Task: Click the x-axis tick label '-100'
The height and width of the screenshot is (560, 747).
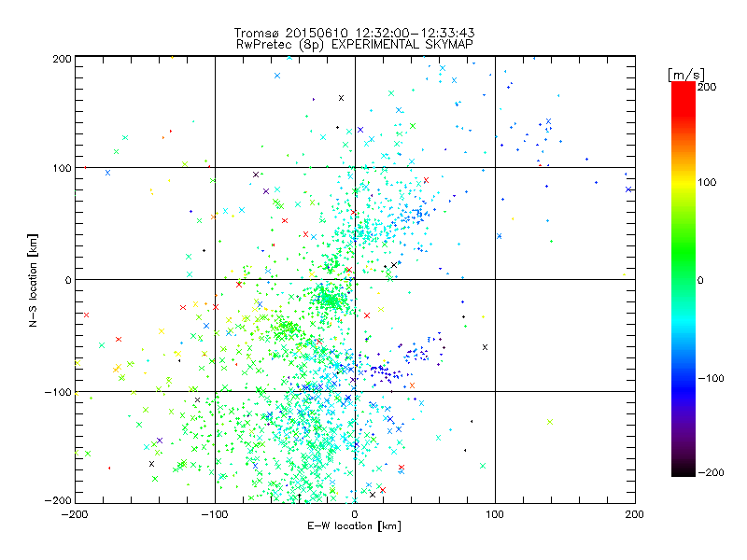Action: tap(215, 514)
